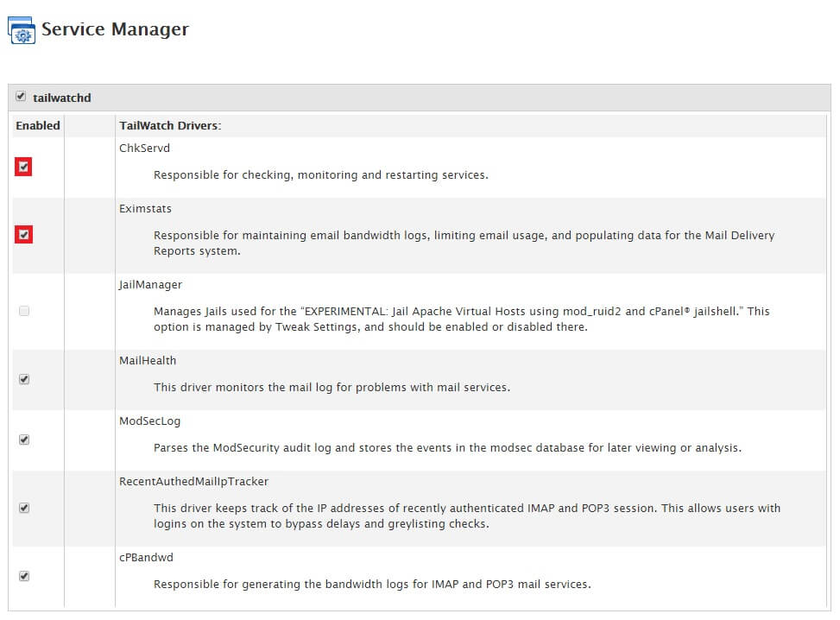This screenshot has height=620, width=840.
Task: Click the Service Manager page title
Action: pos(115,29)
